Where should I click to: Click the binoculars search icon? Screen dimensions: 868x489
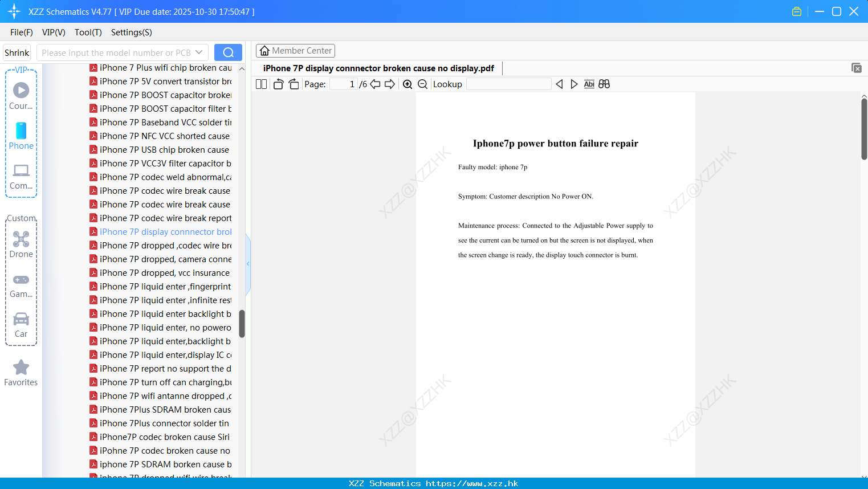coord(604,84)
